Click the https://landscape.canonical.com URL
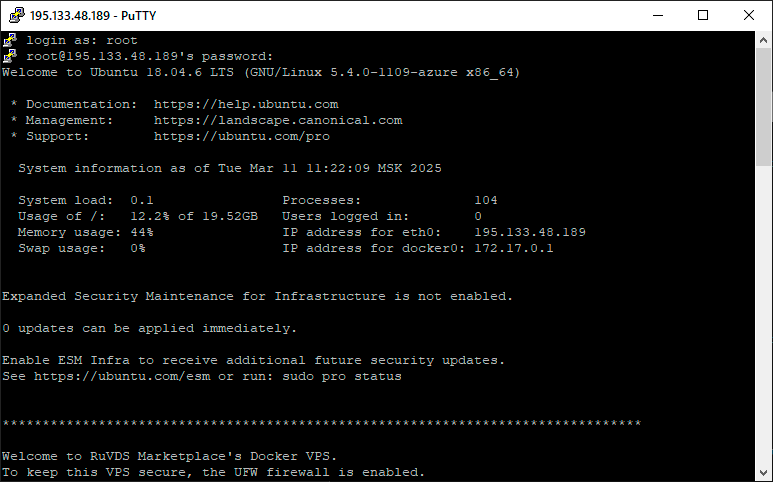Image resolution: width=773 pixels, height=482 pixels. click(278, 120)
